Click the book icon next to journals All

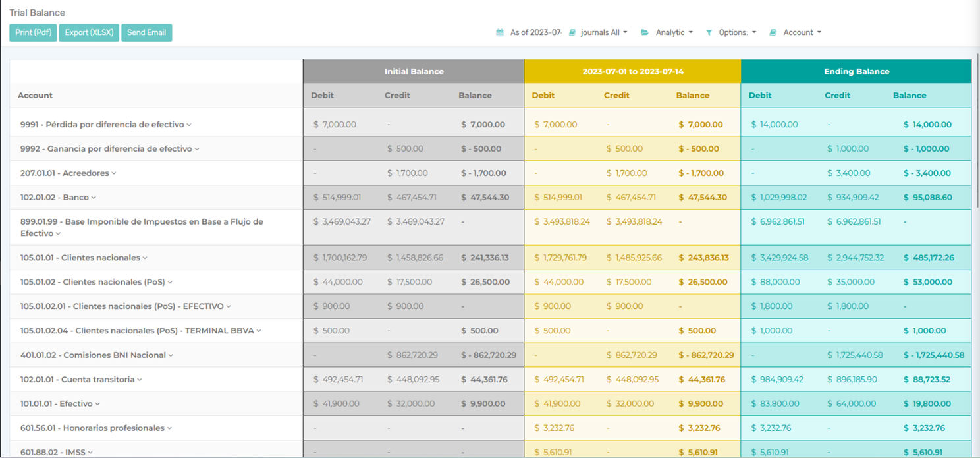coord(572,32)
